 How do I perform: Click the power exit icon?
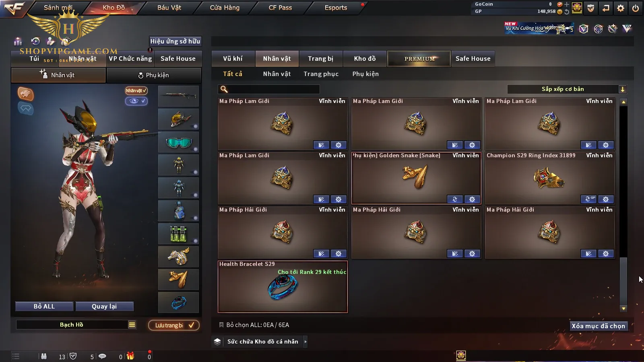636,8
